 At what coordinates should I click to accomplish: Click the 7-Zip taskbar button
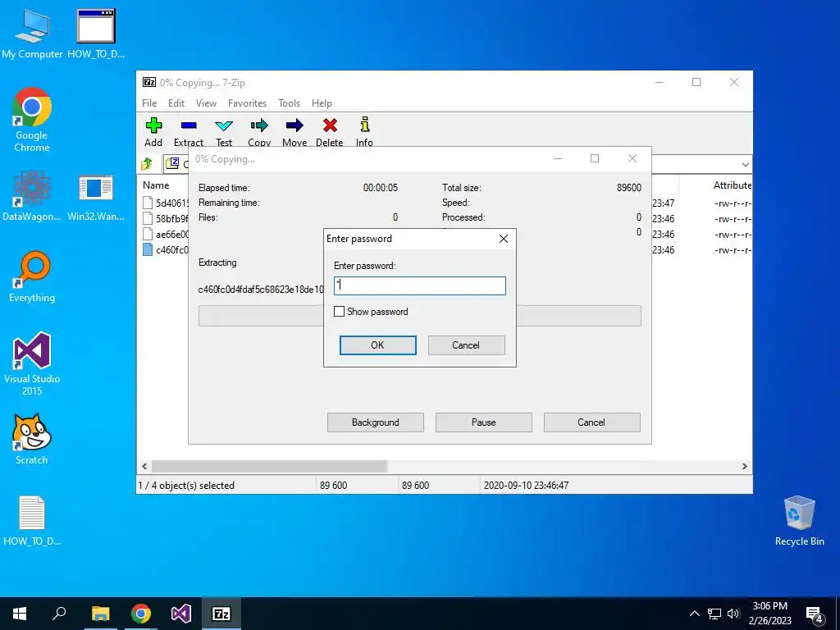[221, 614]
